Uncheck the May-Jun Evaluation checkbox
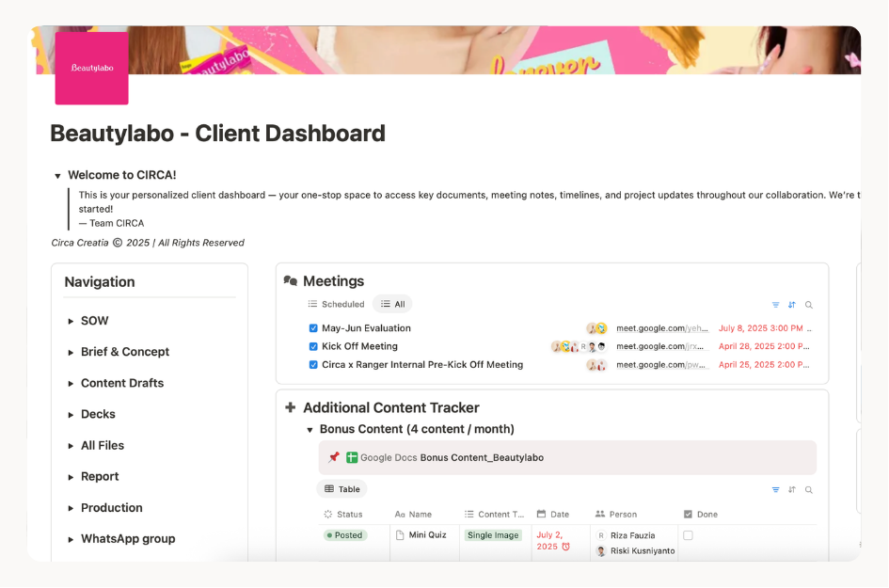The height and width of the screenshot is (588, 889). pyautogui.click(x=313, y=328)
